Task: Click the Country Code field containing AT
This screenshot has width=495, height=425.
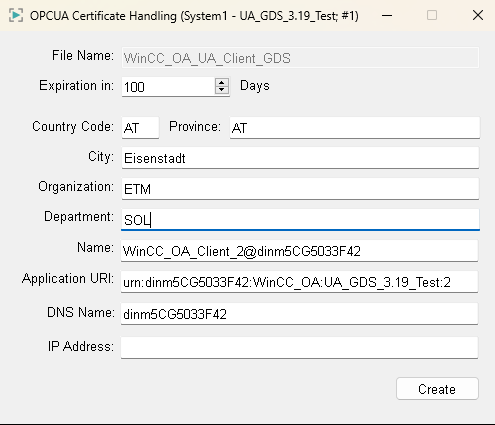Action: click(x=140, y=127)
